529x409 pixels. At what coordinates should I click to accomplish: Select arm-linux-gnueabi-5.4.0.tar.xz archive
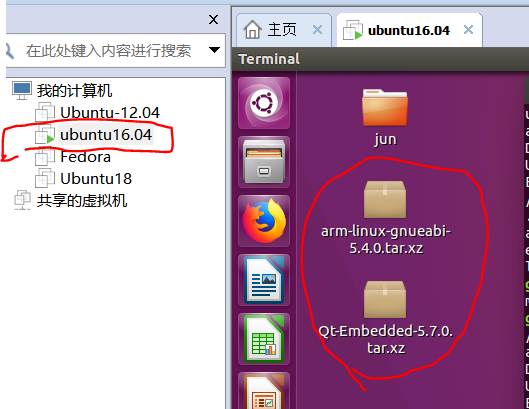(385, 218)
